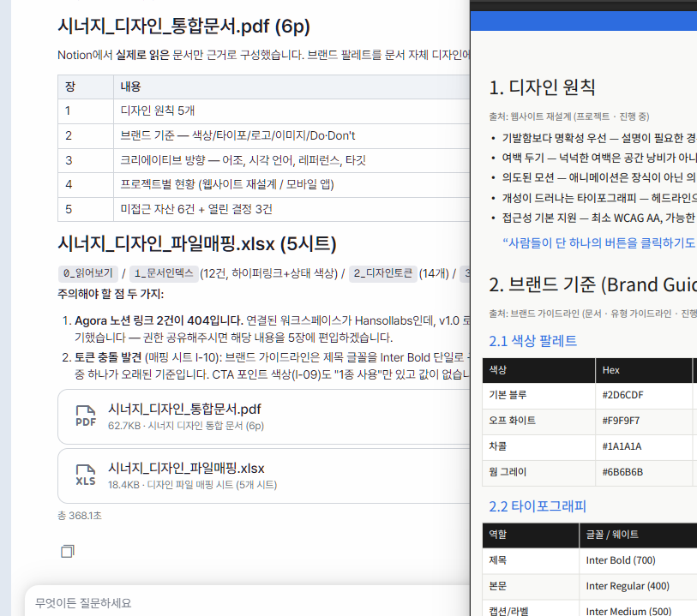Click the blue header bar of the preview
This screenshot has width=697, height=616.
point(584,21)
